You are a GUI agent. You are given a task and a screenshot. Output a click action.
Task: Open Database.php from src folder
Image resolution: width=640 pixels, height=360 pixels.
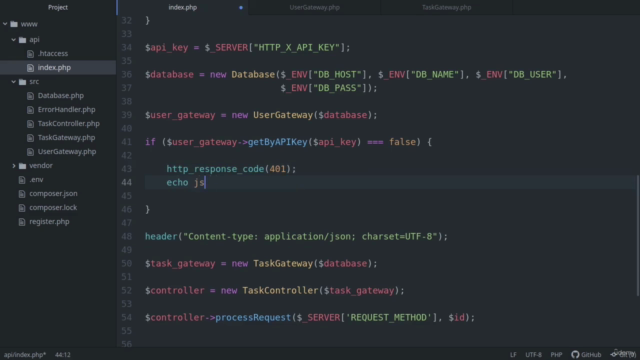61,96
